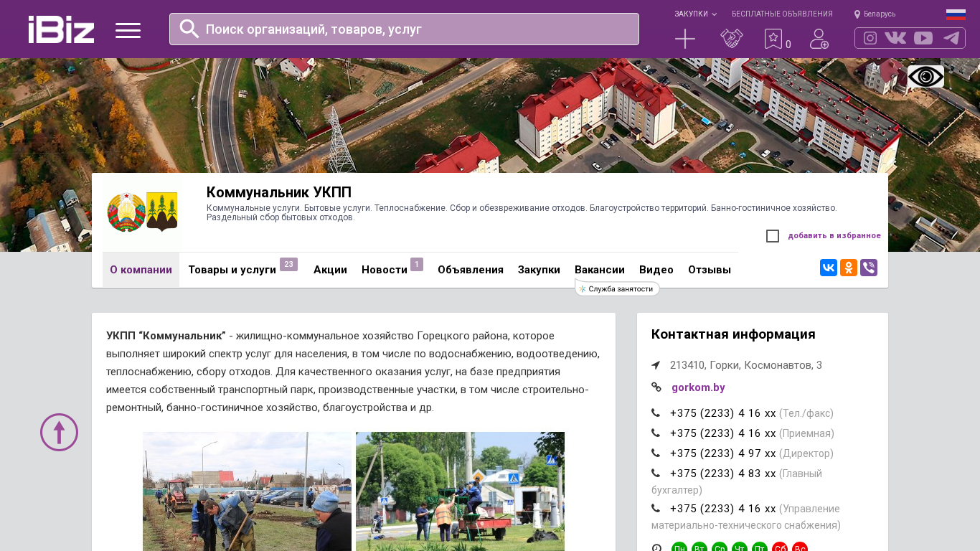Image resolution: width=980 pixels, height=551 pixels.
Task: Click the phone icon for Приемная
Action: pyautogui.click(x=656, y=433)
